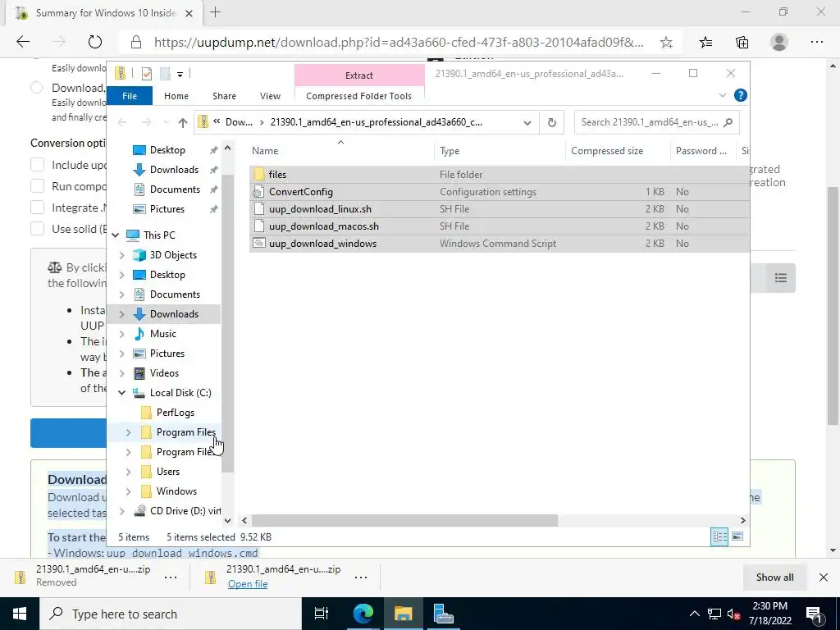
Task: Open the address bar history dropdown
Action: (x=527, y=123)
